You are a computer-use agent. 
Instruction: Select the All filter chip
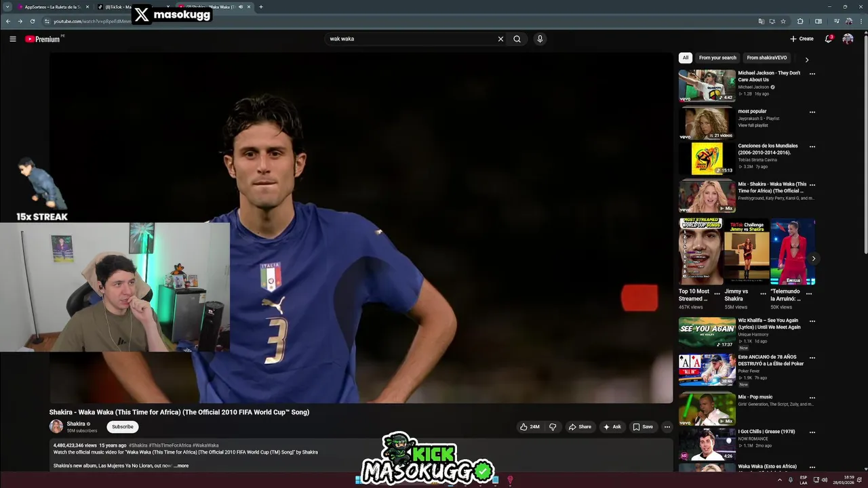686,58
